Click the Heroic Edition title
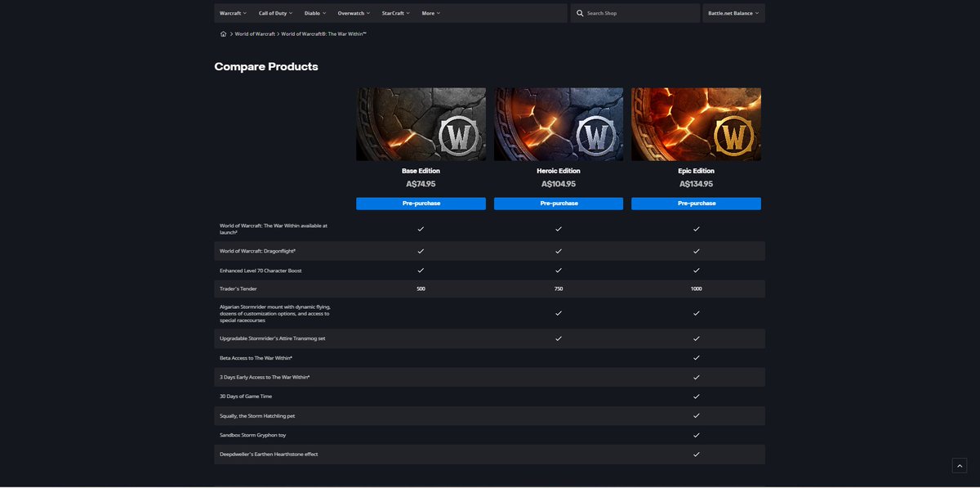 559,171
